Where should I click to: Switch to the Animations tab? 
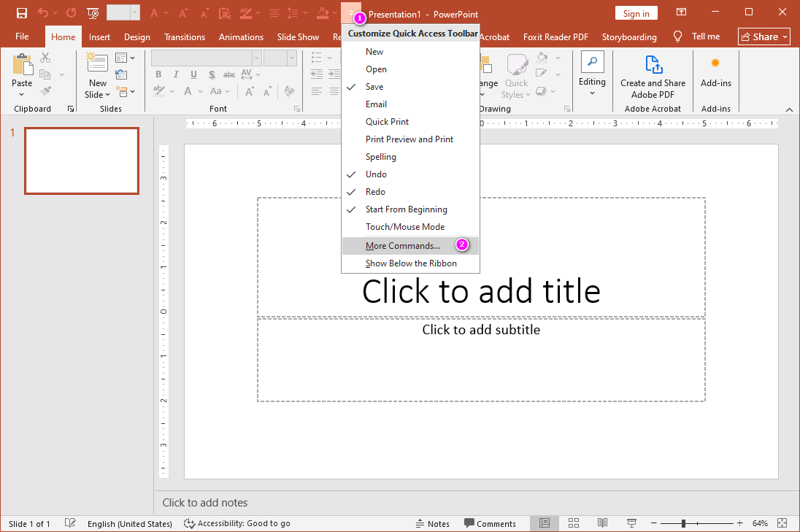tap(241, 36)
